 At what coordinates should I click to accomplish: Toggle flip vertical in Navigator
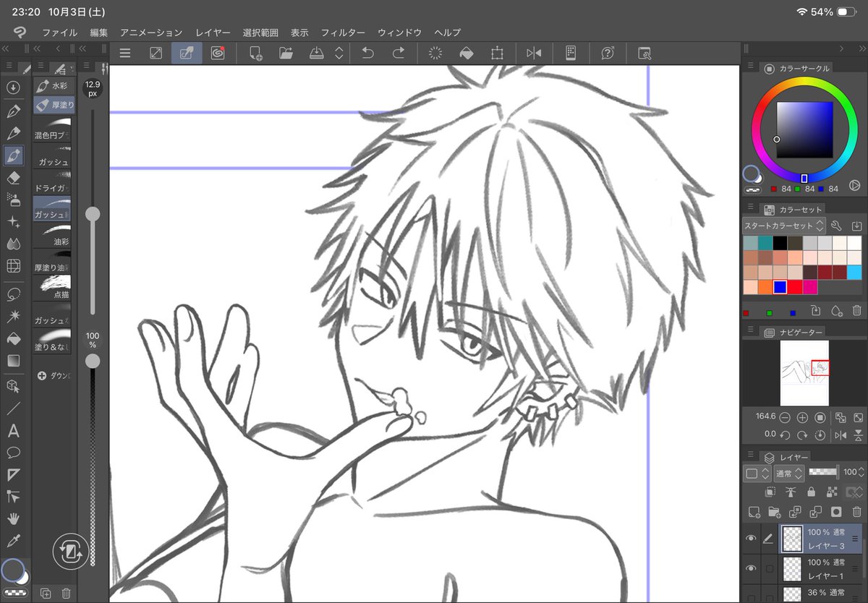coord(857,435)
